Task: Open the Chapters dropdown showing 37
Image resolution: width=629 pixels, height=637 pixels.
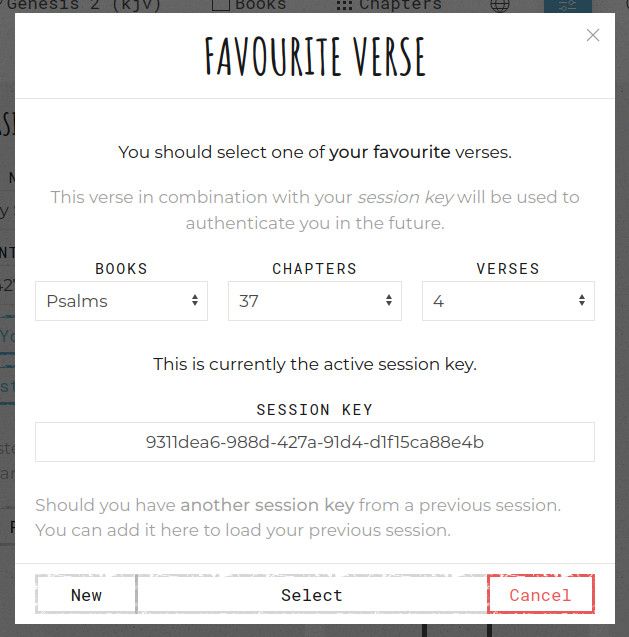Action: click(x=315, y=301)
